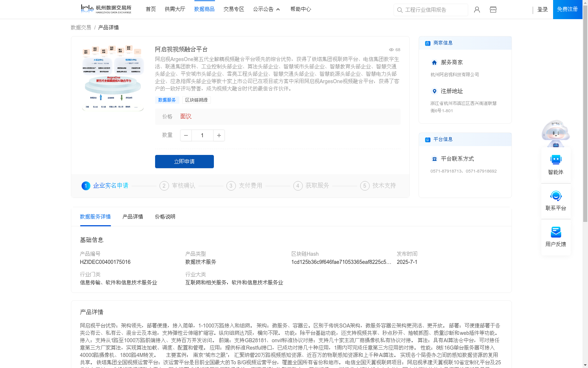
Task: Expand the 公示公告 dropdown menu
Action: (x=266, y=9)
